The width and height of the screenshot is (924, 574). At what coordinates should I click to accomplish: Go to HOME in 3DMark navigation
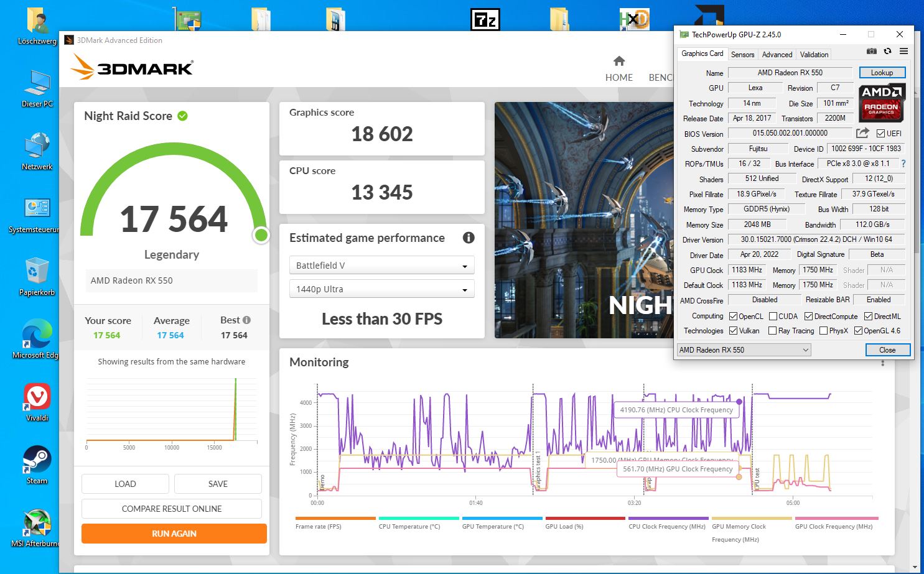pos(618,77)
